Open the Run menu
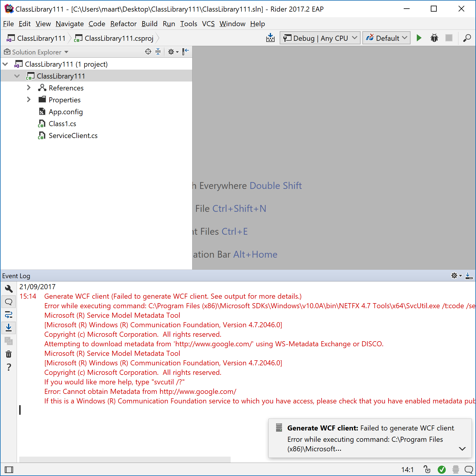 (169, 24)
